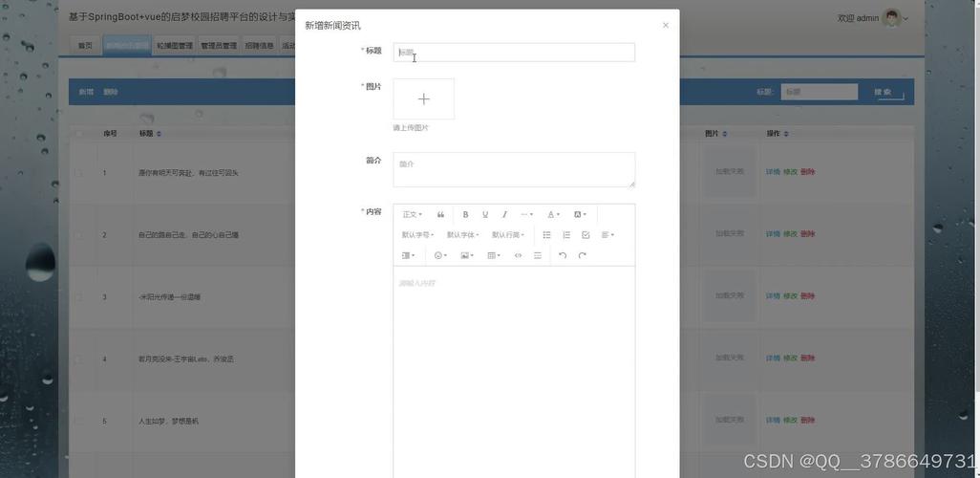
Task: Open the emoji picker dropdown
Action: (x=440, y=255)
